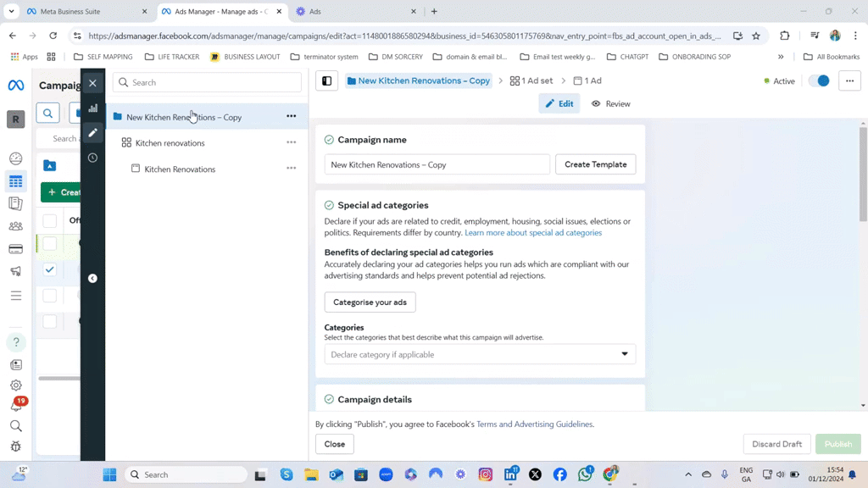Open the megaphone ads icon in the sidebar

click(15, 270)
